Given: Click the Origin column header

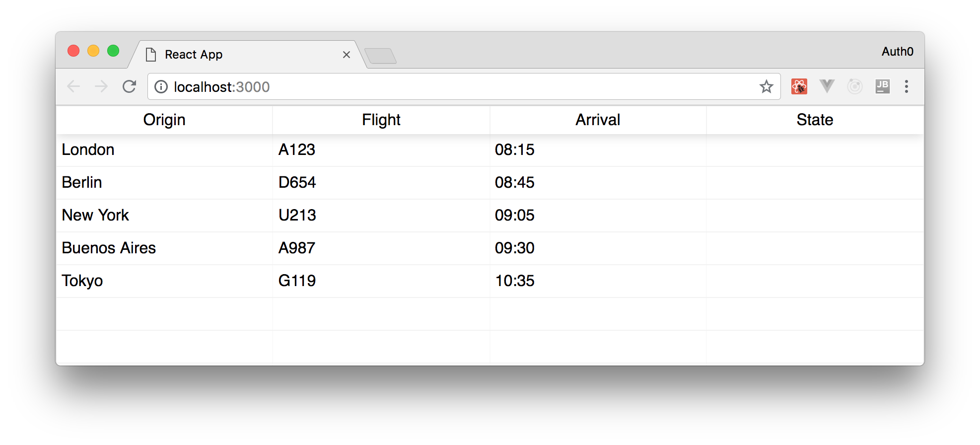Looking at the screenshot, I should 164,120.
